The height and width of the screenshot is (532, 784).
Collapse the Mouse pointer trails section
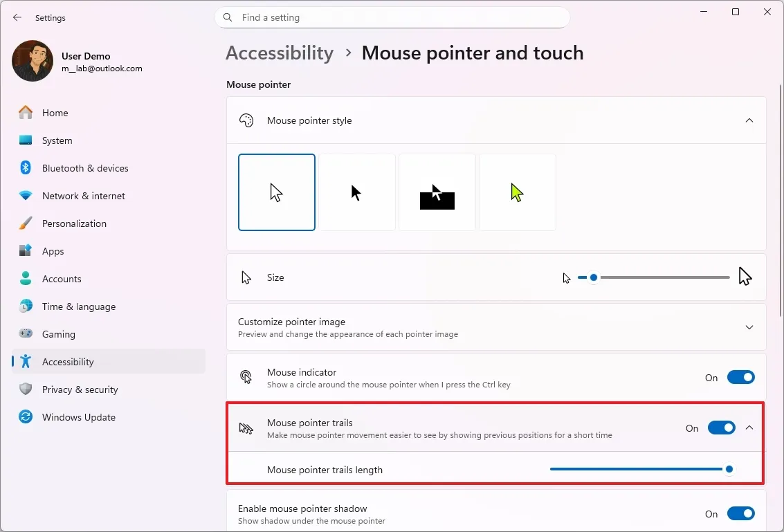(749, 428)
